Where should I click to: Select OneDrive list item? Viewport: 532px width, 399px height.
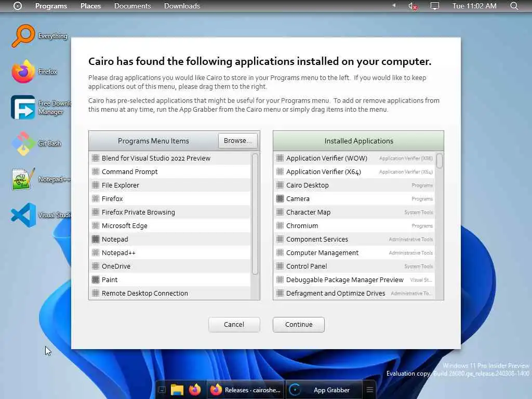[170, 267]
